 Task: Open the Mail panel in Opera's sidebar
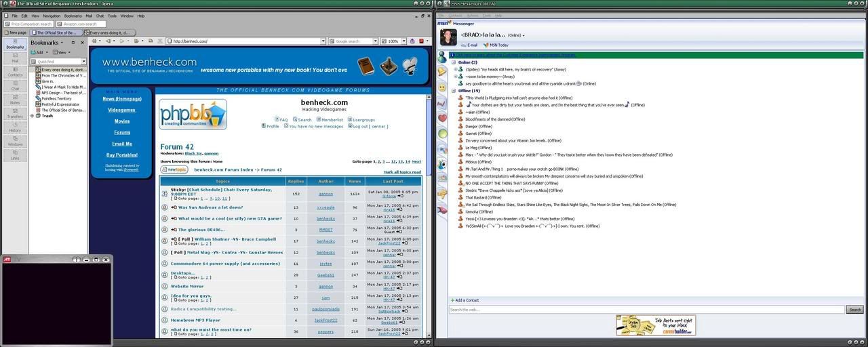point(15,58)
